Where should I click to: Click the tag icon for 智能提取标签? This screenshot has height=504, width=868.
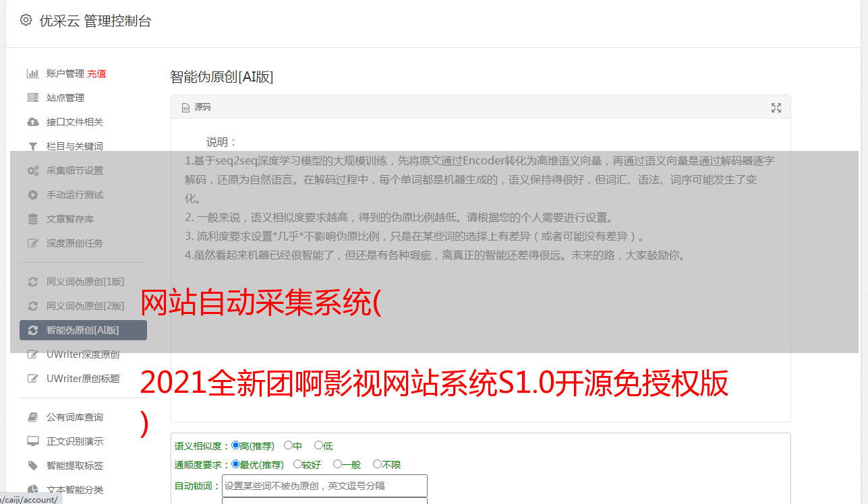[32, 466]
